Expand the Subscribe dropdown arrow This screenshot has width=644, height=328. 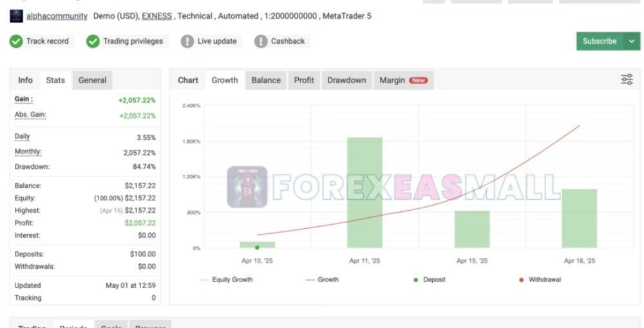click(x=632, y=41)
